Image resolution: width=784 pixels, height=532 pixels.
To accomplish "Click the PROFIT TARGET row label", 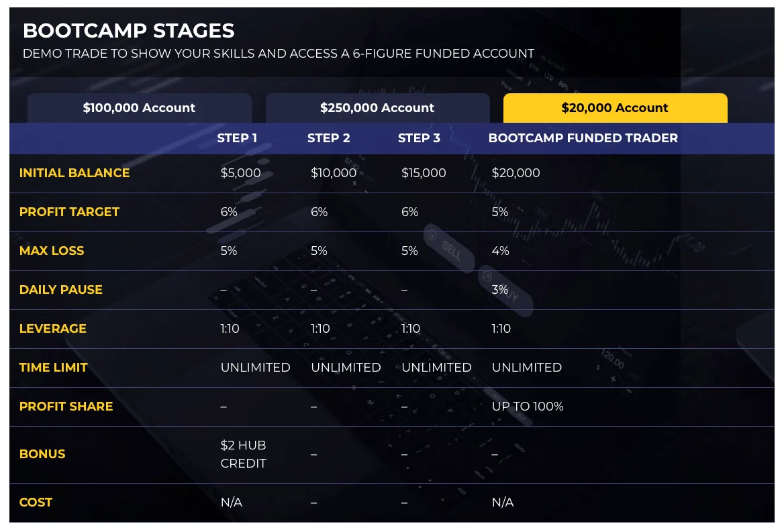I will [x=69, y=212].
